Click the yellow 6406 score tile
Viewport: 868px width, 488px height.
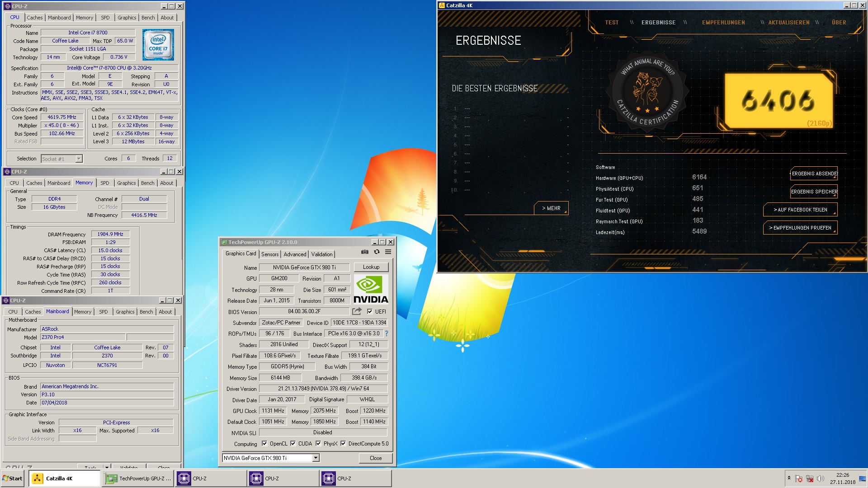pos(779,100)
